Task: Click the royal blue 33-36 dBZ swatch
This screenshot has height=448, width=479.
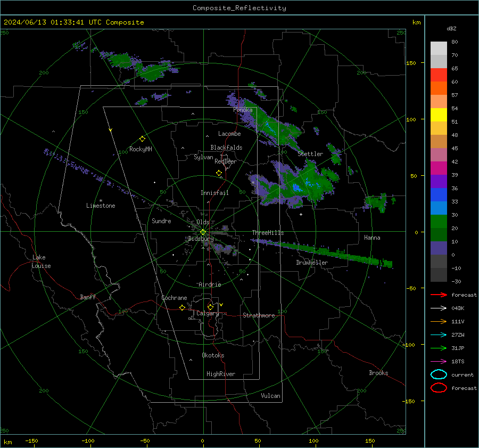Action: (439, 195)
